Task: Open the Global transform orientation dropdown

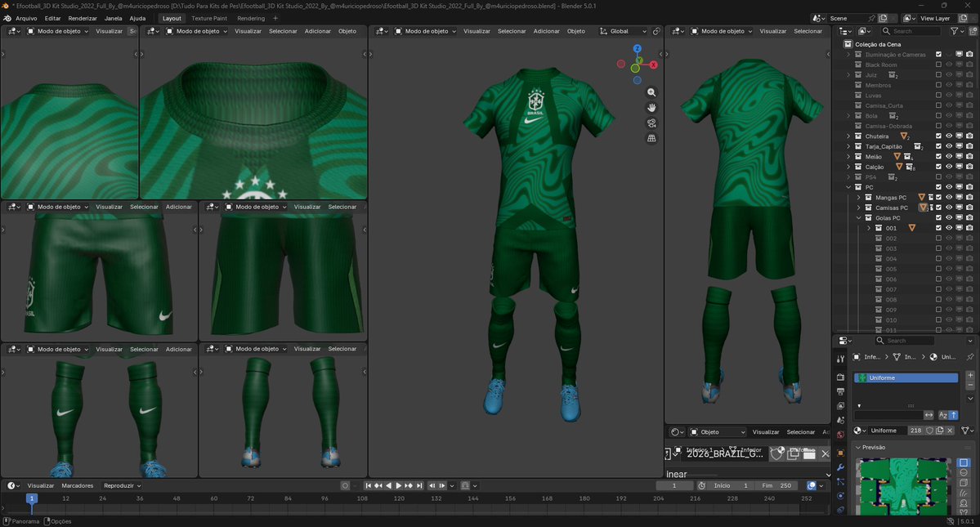Action: (623, 31)
